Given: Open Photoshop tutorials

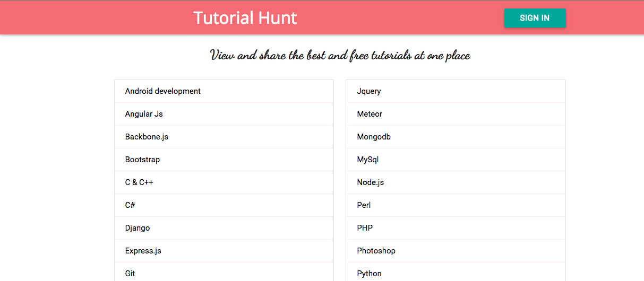Looking at the screenshot, I should point(456,251).
